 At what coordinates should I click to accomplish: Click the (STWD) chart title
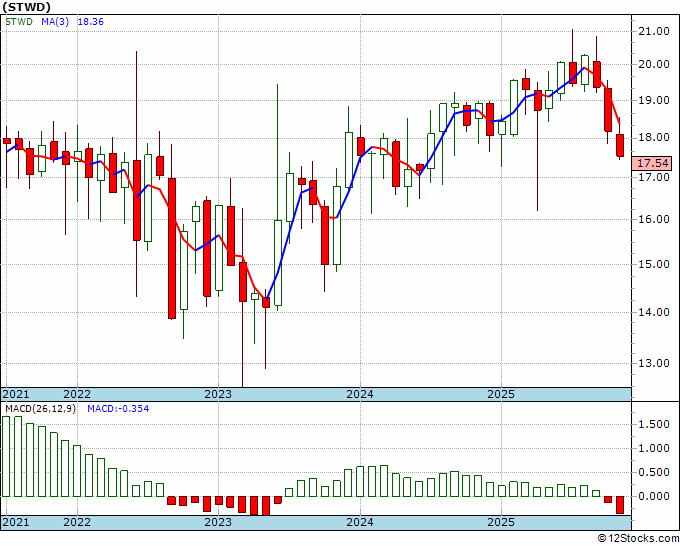coord(26,7)
